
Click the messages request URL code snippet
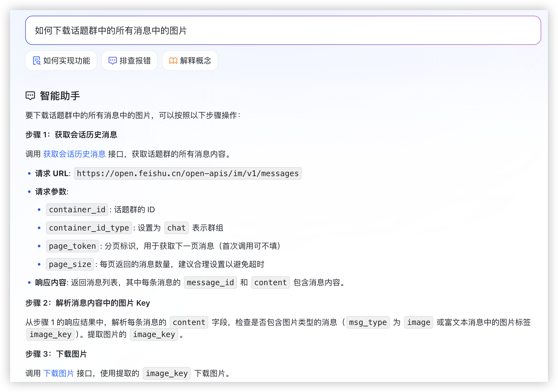(x=188, y=173)
